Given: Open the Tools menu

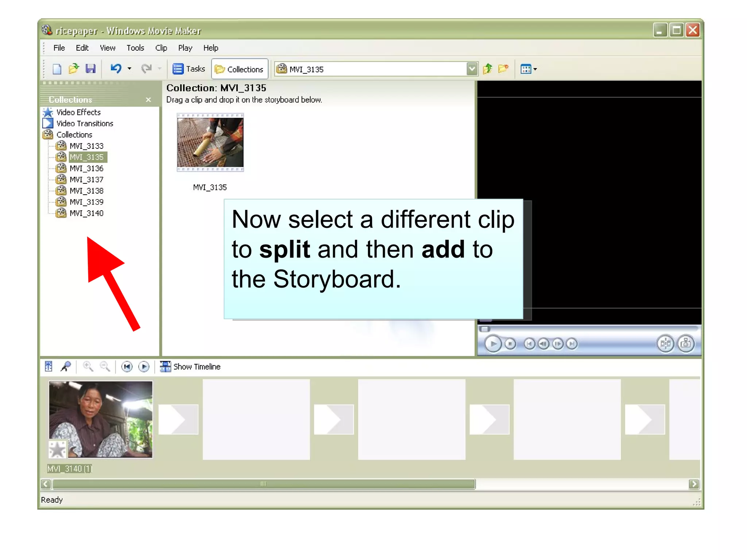Looking at the screenshot, I should point(135,48).
